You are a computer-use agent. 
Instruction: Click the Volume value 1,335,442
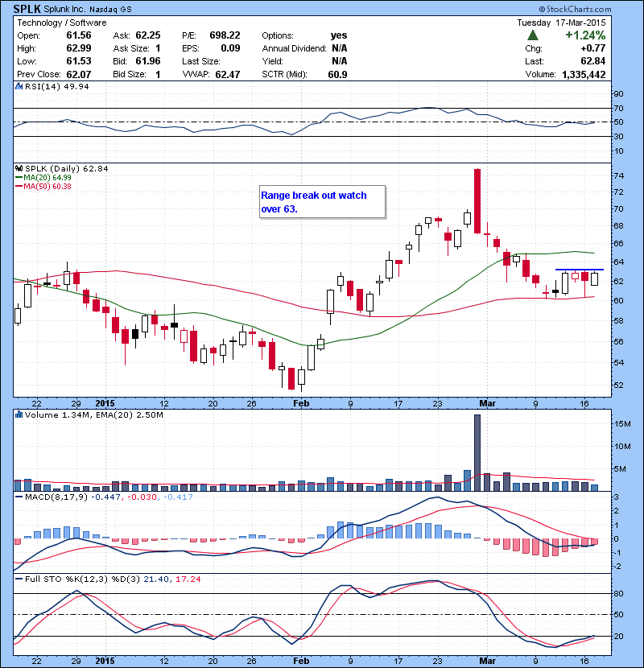[x=584, y=75]
